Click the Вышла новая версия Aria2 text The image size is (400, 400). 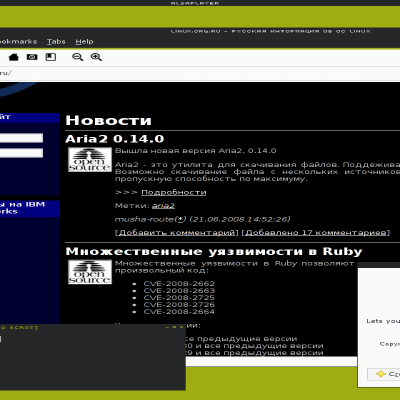pos(196,151)
